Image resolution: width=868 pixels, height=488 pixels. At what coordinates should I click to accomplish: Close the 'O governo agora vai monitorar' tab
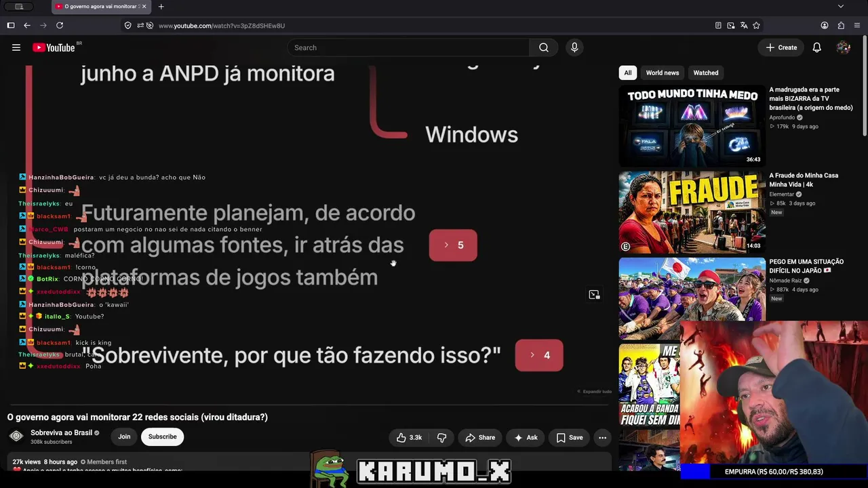[144, 7]
